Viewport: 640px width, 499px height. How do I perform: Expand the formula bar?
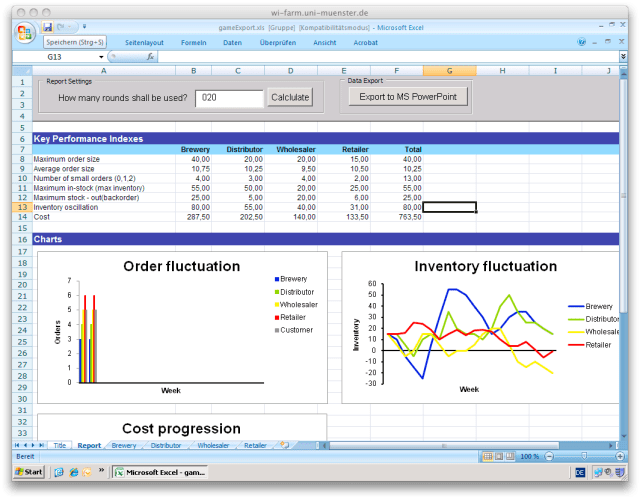[623, 56]
